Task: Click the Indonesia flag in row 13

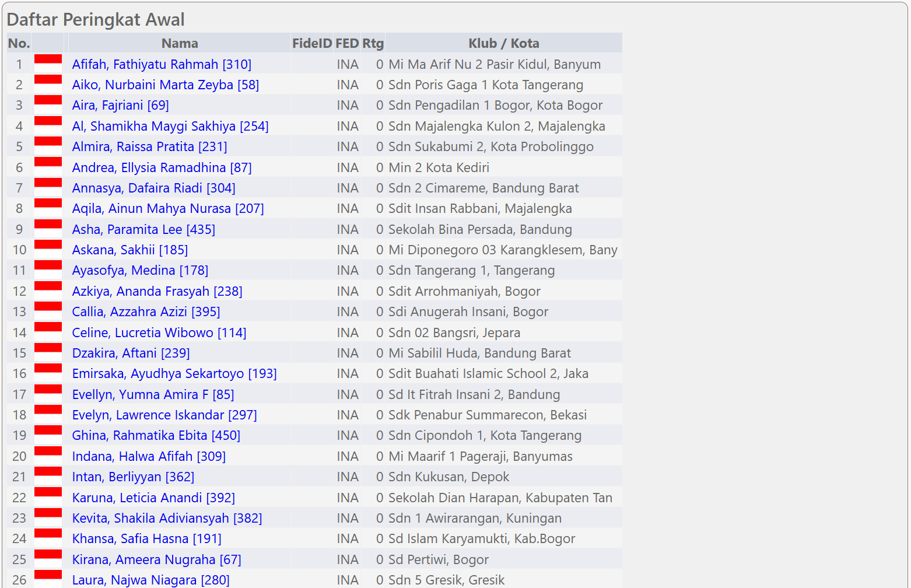Action: (48, 310)
